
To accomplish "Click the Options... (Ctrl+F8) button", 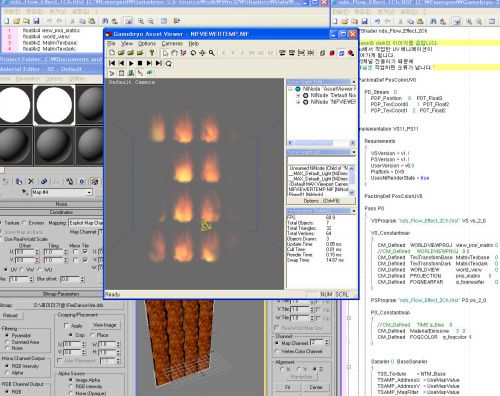I will (x=321, y=201).
